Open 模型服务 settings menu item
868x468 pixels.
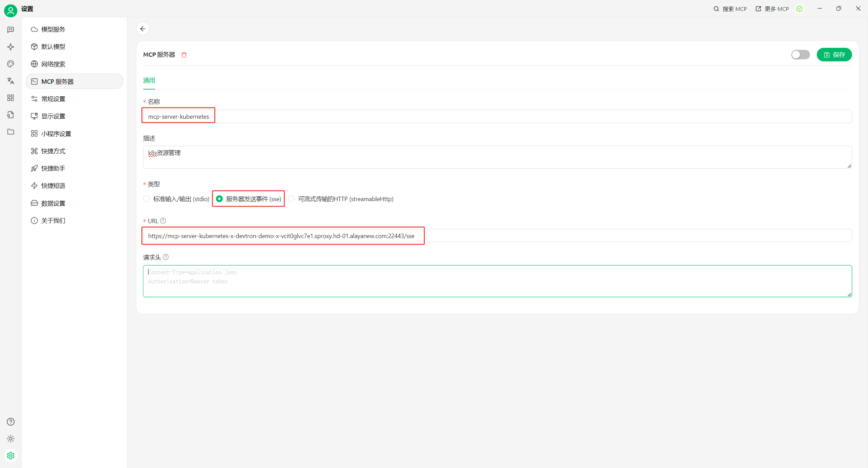point(53,30)
